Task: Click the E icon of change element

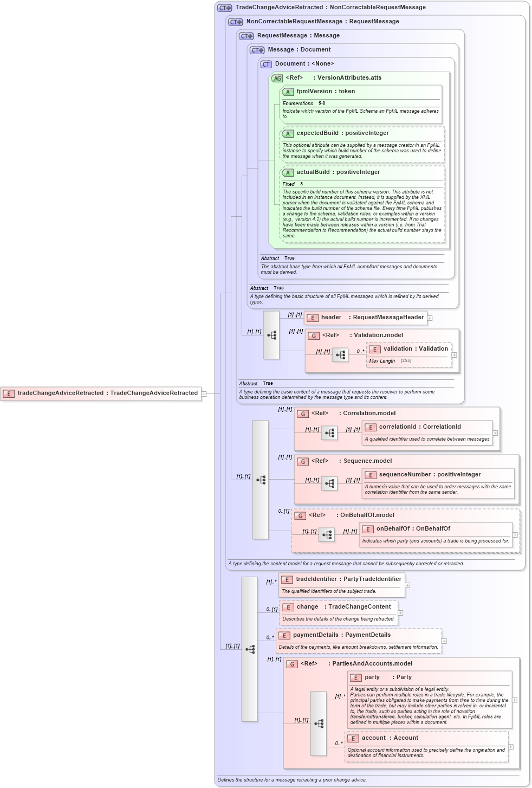Action: [288, 608]
